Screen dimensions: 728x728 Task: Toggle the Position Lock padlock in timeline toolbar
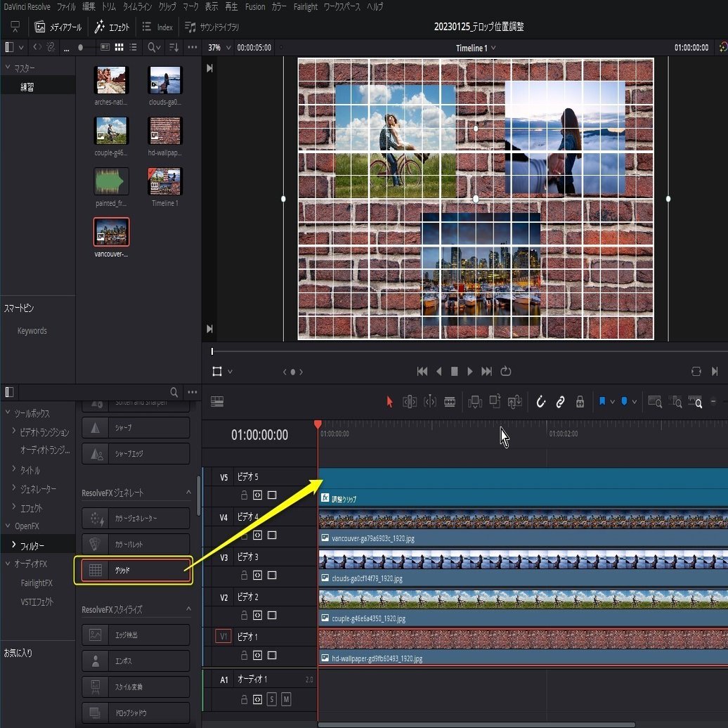click(x=580, y=402)
